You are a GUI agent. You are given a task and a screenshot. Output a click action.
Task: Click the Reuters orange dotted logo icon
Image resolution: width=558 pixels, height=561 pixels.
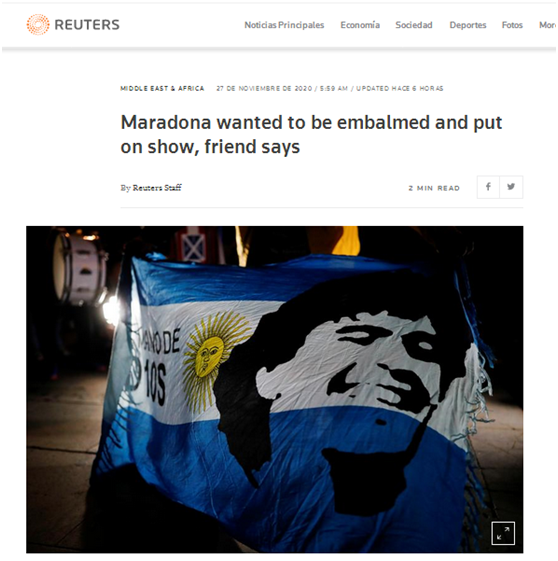38,24
